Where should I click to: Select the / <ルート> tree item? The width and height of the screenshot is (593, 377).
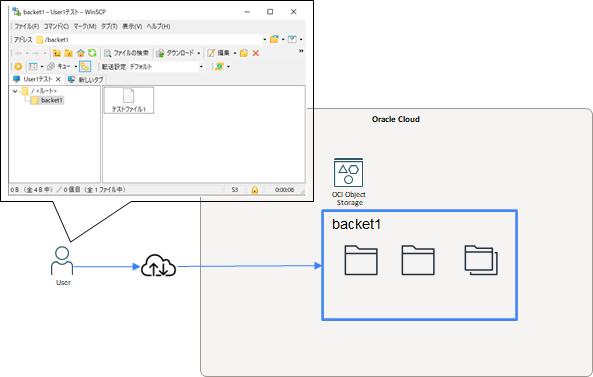[39, 91]
